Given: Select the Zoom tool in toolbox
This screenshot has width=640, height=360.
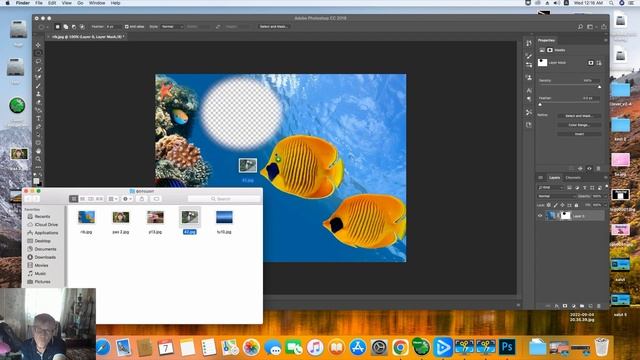Looking at the screenshot, I should coord(38,159).
